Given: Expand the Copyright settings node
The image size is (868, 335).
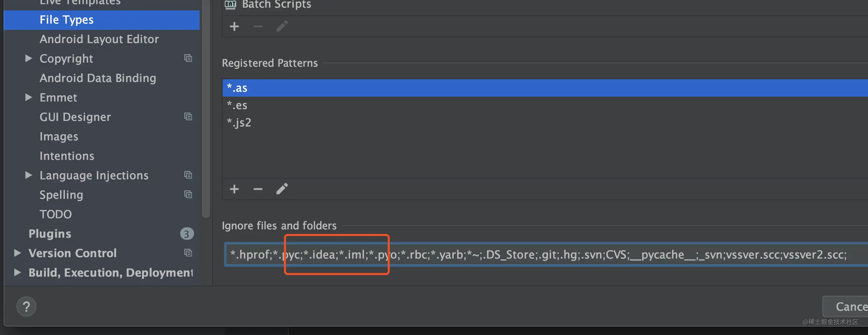Looking at the screenshot, I should 29,58.
